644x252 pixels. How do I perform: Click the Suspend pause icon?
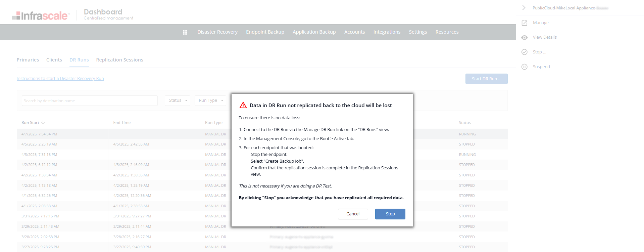pos(525,67)
